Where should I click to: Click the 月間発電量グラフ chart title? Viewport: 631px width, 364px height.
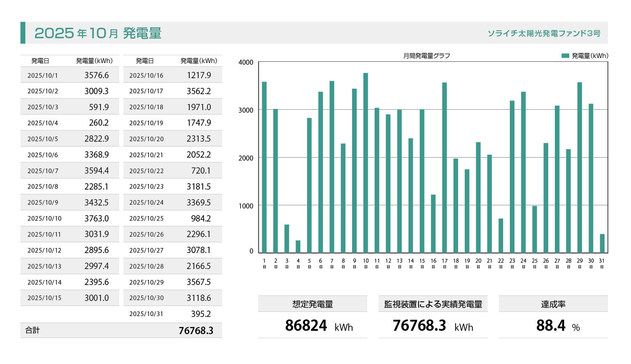(x=426, y=55)
